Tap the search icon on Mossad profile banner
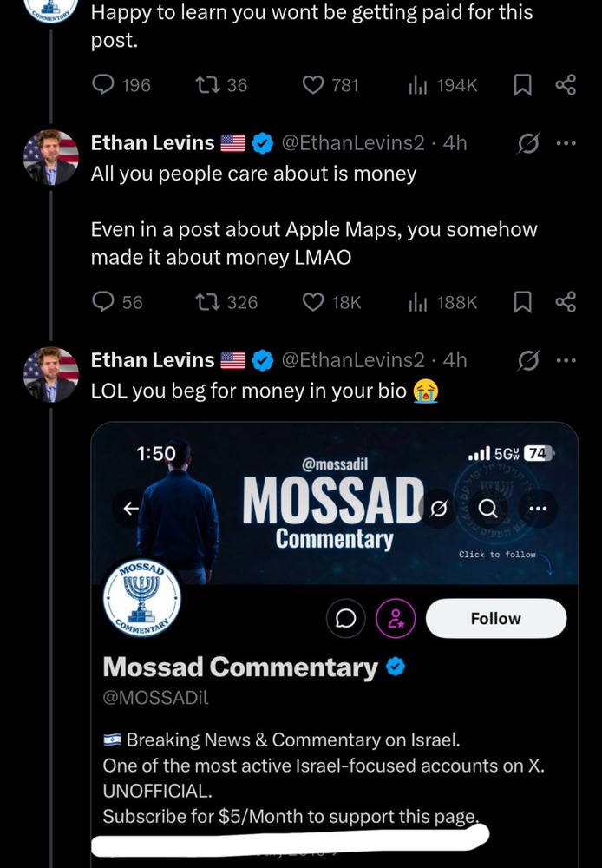The height and width of the screenshot is (868, 602). (488, 508)
